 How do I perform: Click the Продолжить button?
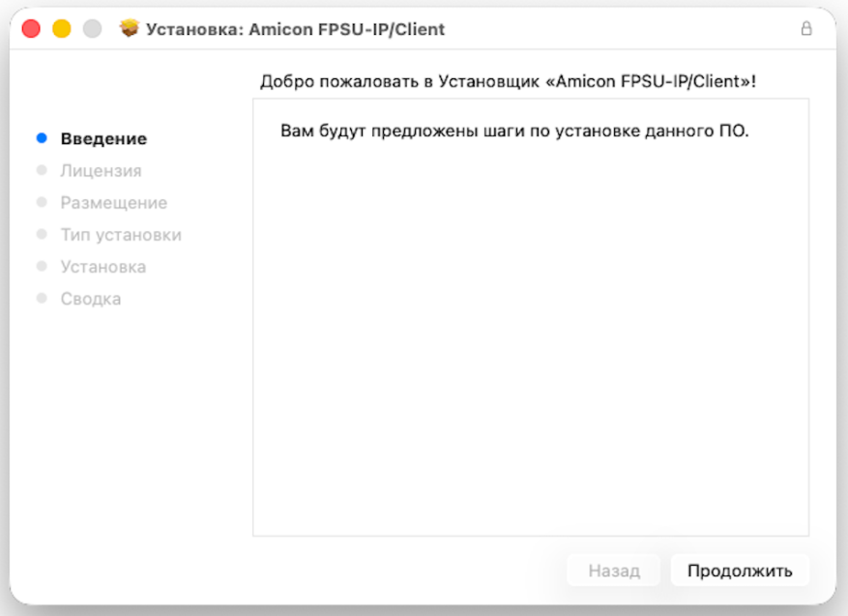click(x=740, y=571)
